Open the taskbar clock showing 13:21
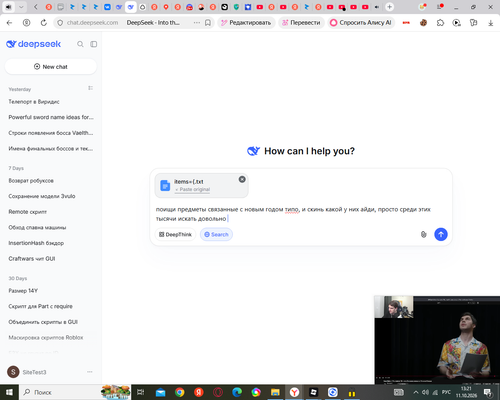 tap(466, 392)
